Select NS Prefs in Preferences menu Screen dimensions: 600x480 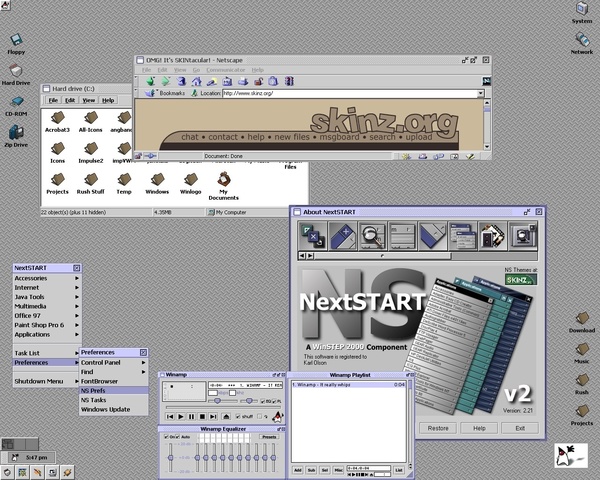click(114, 390)
